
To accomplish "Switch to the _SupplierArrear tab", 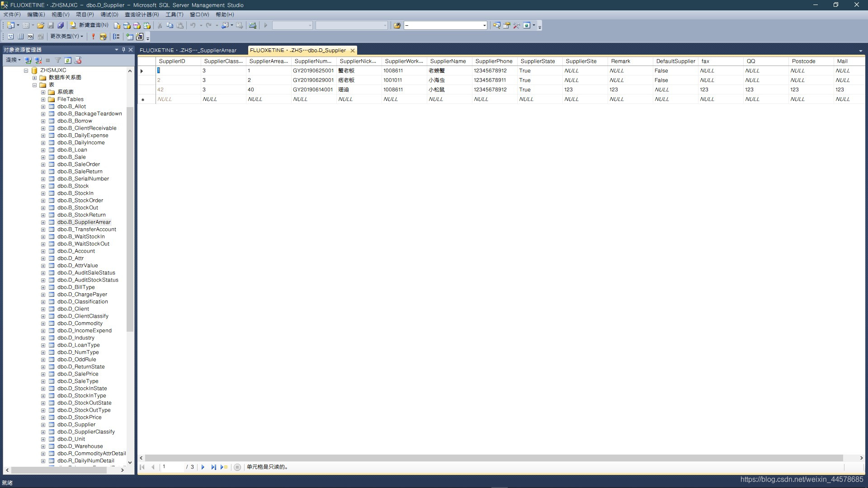I will (188, 50).
